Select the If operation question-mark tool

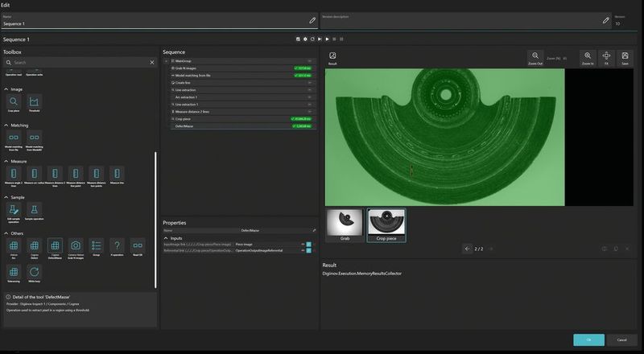[117, 247]
